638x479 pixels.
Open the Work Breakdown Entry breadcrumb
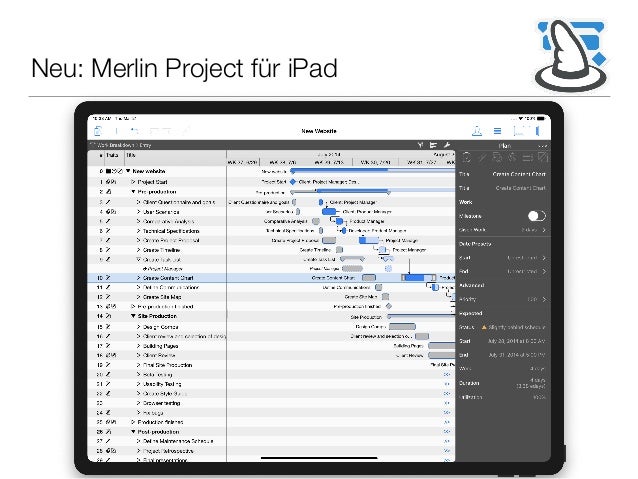pos(125,145)
